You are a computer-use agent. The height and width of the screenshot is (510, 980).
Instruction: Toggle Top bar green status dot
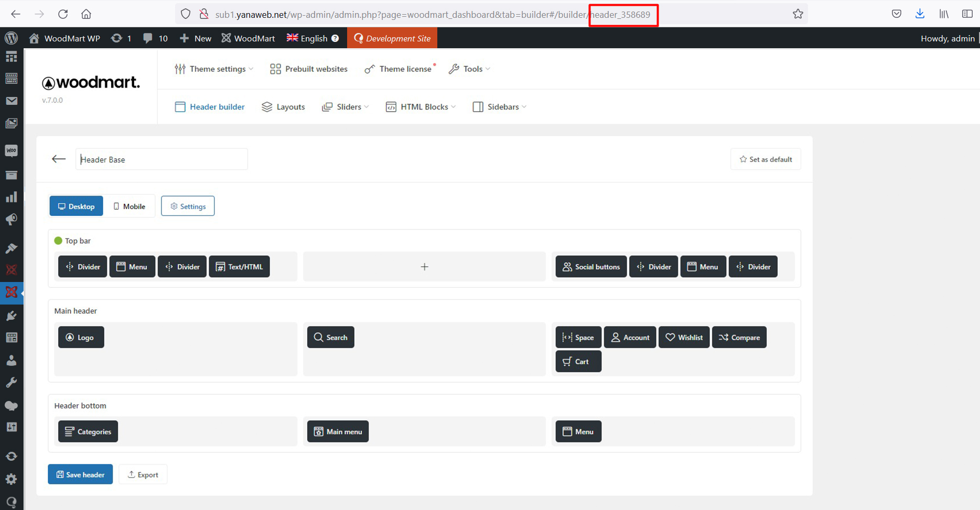tap(58, 241)
